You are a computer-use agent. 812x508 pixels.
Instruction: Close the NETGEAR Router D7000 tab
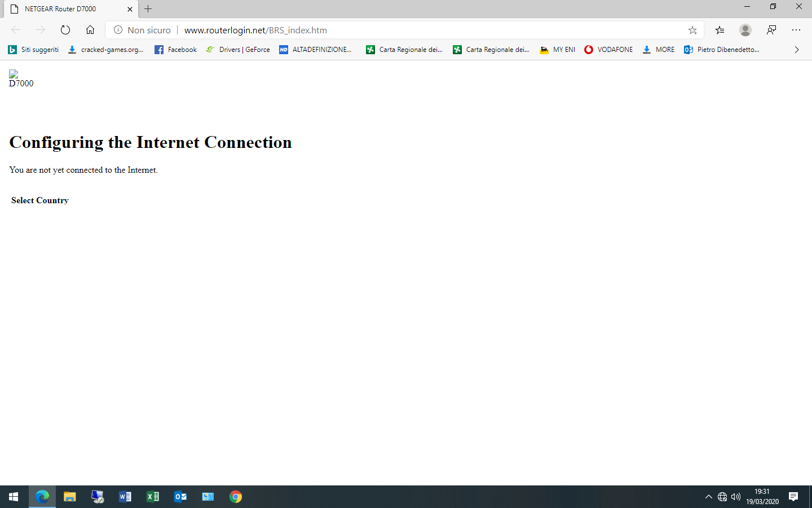[130, 9]
